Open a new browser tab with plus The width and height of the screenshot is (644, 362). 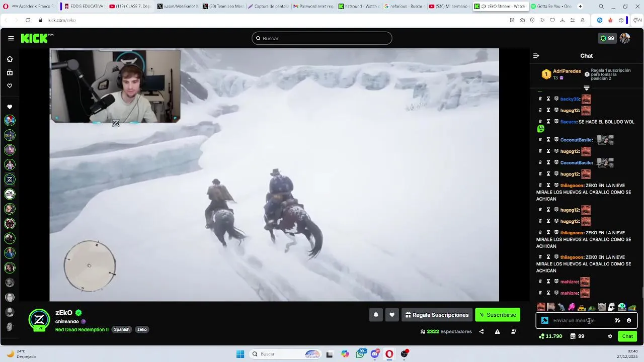click(x=580, y=7)
